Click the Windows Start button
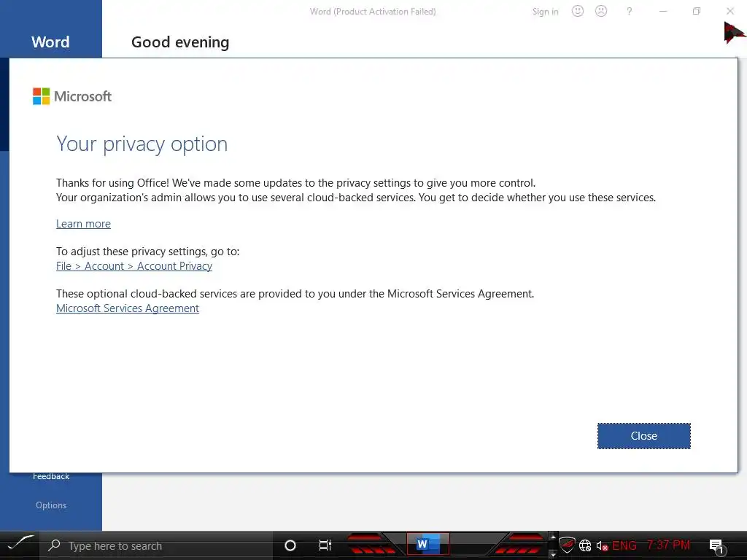The image size is (747, 560). (x=20, y=545)
